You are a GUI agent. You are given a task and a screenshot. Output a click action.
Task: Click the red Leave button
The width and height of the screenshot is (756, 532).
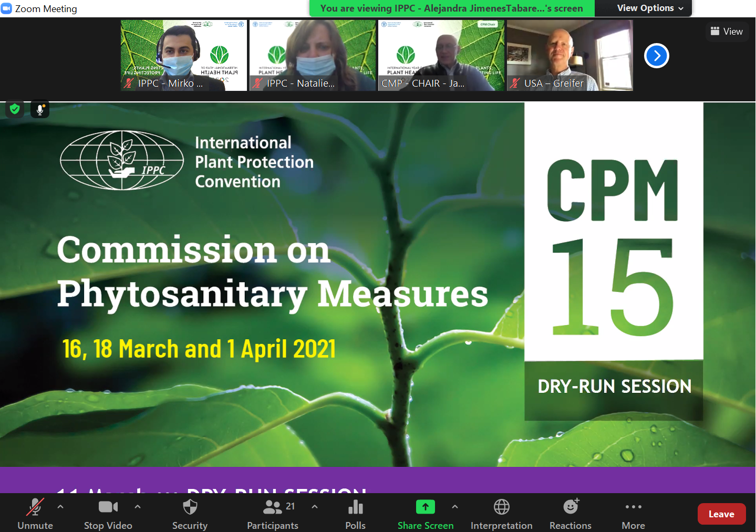[721, 514]
